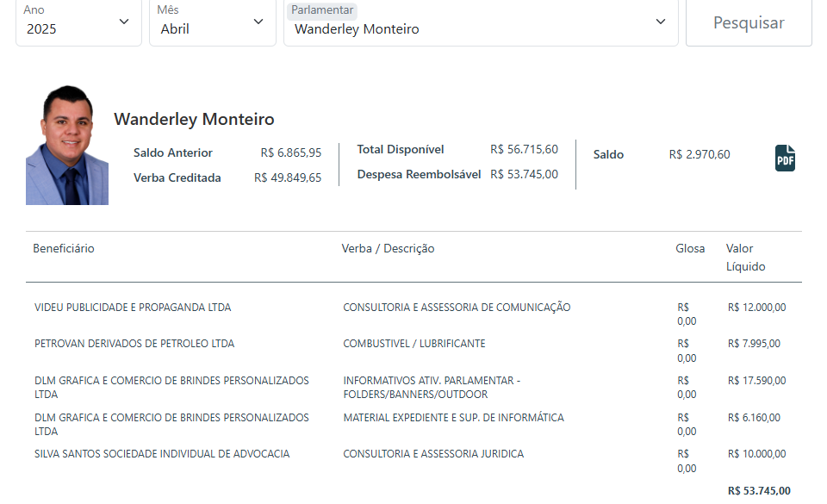Screen dimensions: 827x504
Task: Click the R$ 17.590,00 net value
Action: tap(756, 381)
